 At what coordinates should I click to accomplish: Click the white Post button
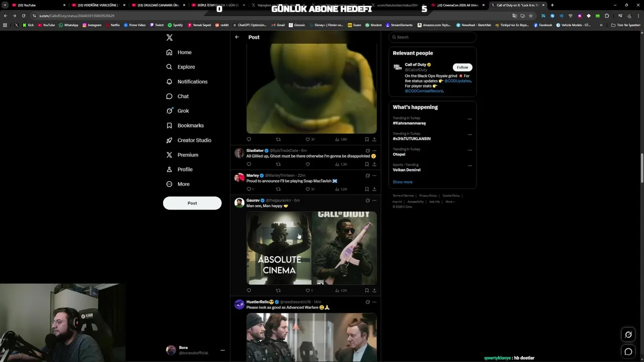(x=192, y=203)
